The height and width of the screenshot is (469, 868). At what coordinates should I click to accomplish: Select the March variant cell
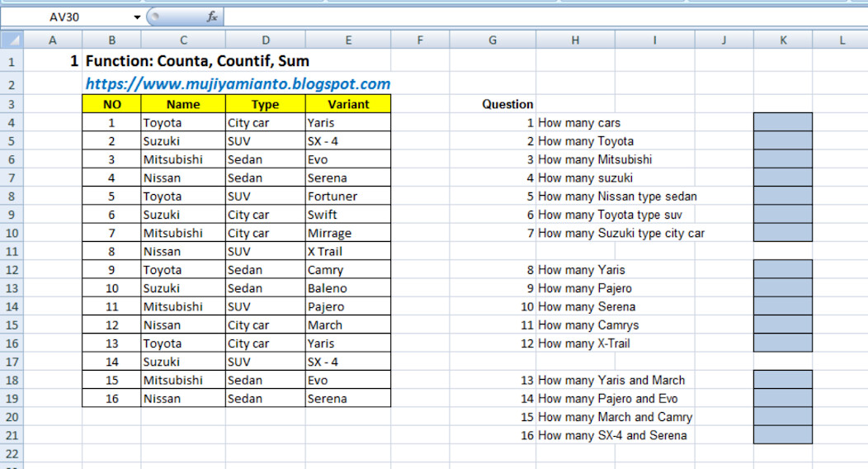click(348, 325)
